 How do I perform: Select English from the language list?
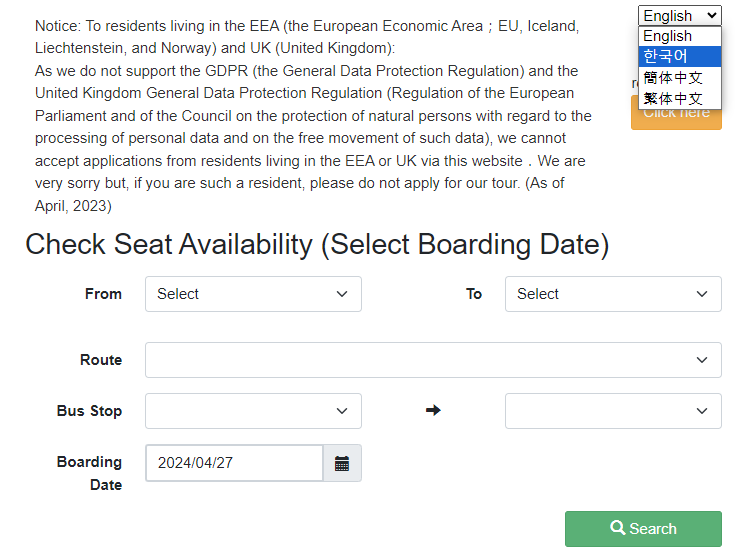tap(668, 36)
